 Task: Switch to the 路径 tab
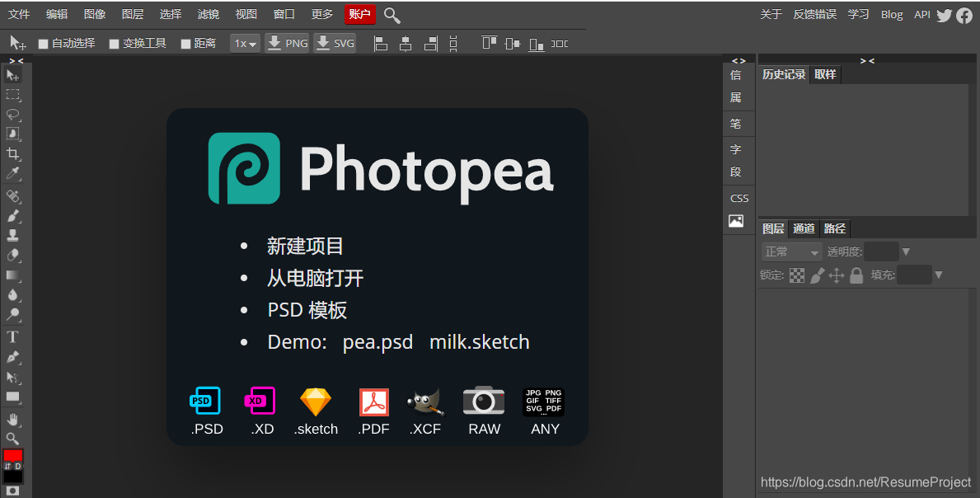click(834, 228)
